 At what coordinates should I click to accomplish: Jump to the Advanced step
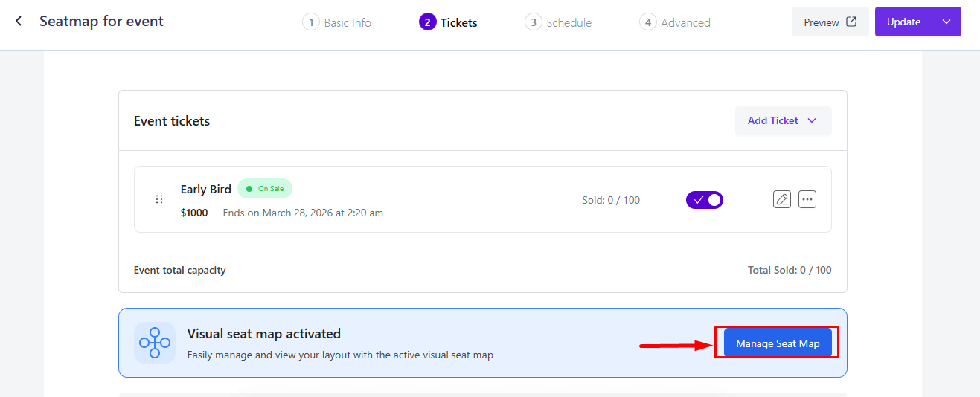pos(675,22)
